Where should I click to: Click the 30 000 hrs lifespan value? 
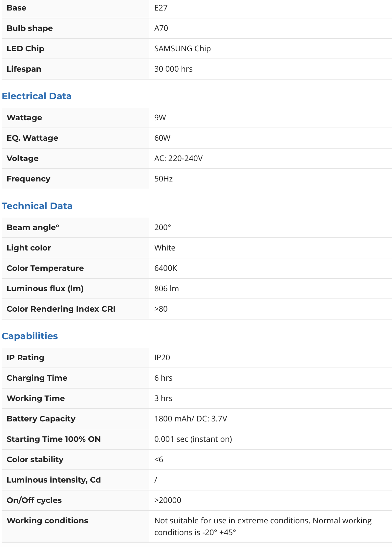coord(173,69)
